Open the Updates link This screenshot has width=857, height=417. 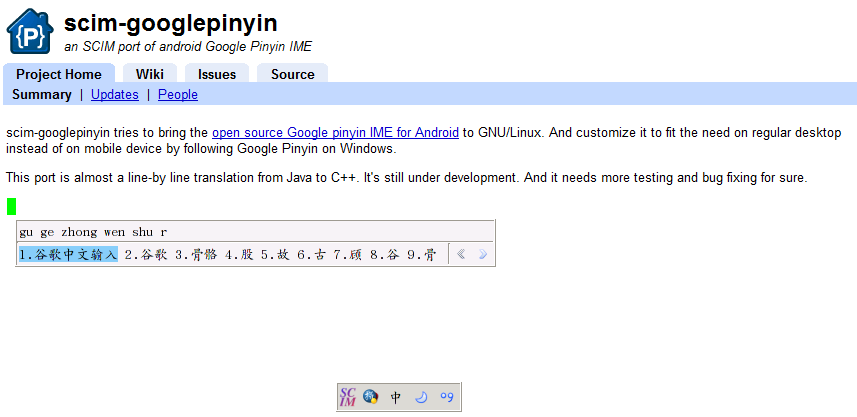pos(115,95)
